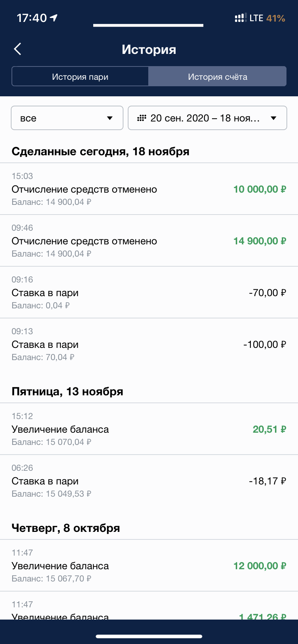This screenshot has height=644, width=298.
Task: Tap the location arrow in status bar
Action: point(54,18)
